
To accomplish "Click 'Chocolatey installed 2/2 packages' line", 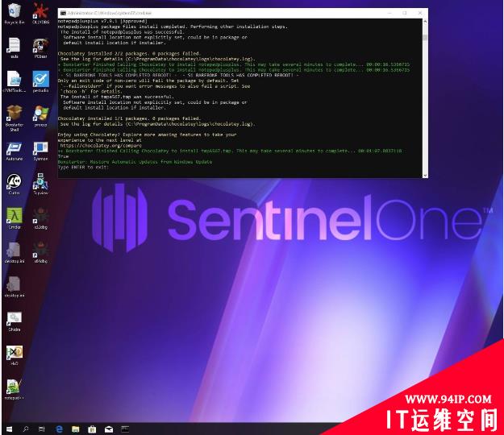I will [x=129, y=53].
